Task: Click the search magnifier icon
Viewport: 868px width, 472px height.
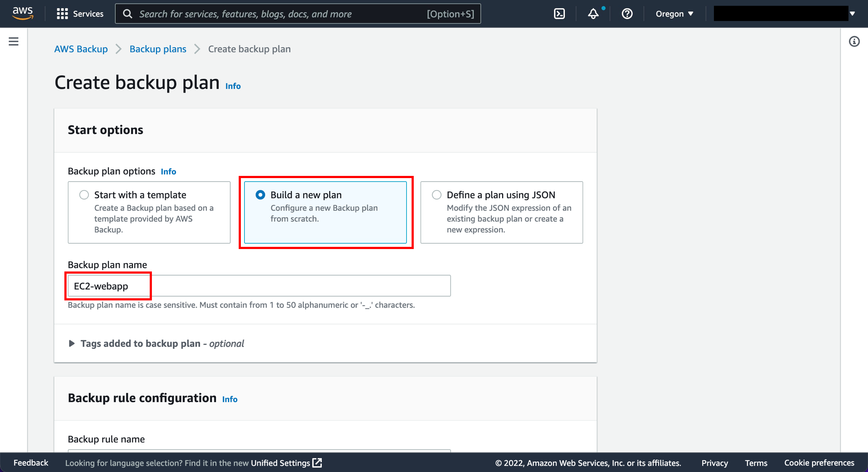Action: click(x=127, y=14)
